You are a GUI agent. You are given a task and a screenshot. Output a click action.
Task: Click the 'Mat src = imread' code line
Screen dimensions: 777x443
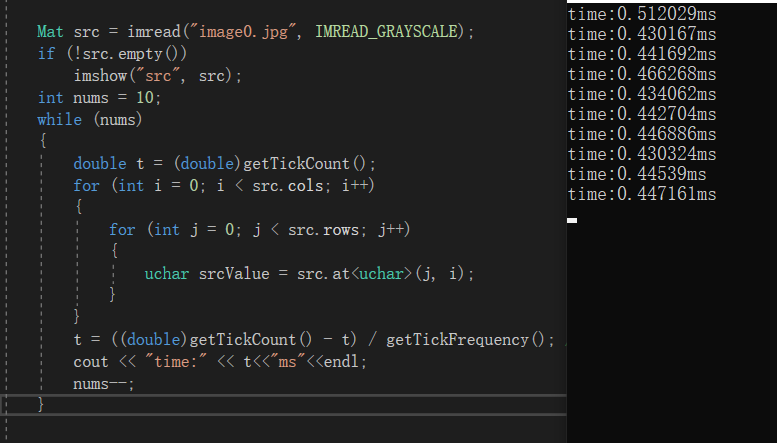(x=255, y=32)
